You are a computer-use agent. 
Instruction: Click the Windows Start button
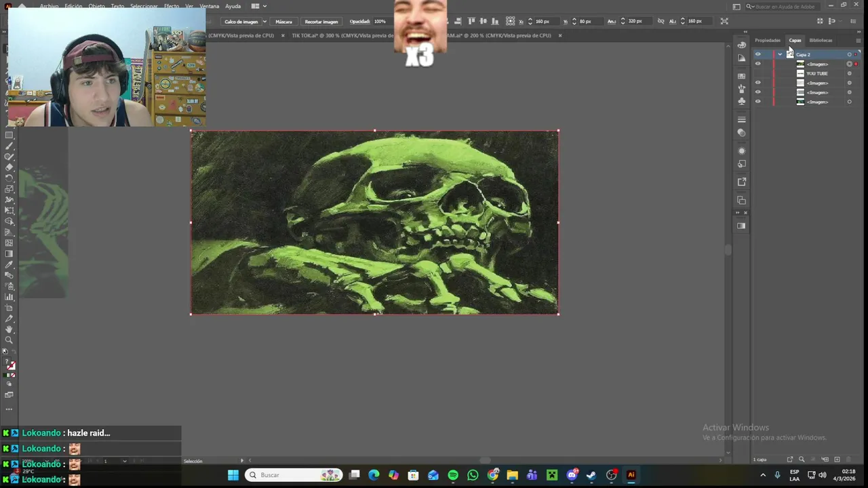tap(233, 475)
